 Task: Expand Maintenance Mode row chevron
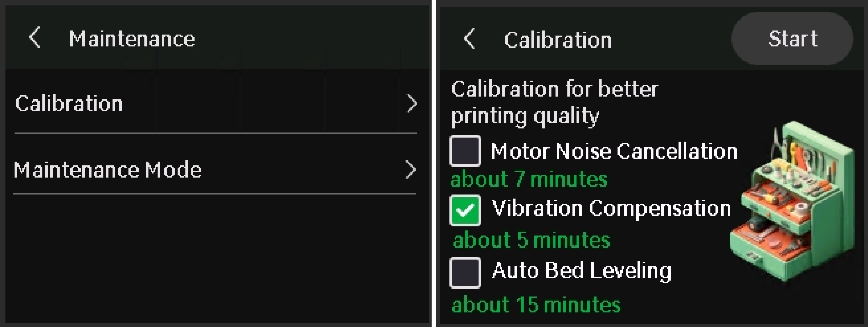[410, 170]
